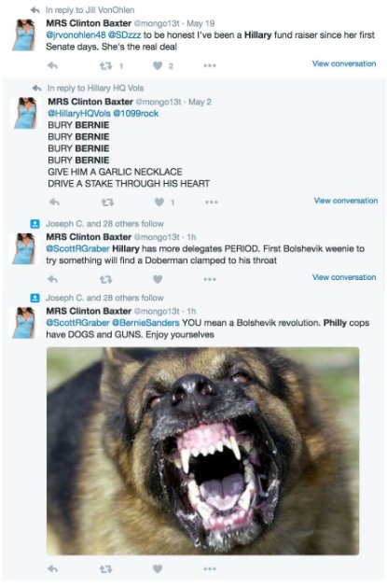Retweet the BURY BERNIE tweet
The image size is (387, 588).
[107, 203]
